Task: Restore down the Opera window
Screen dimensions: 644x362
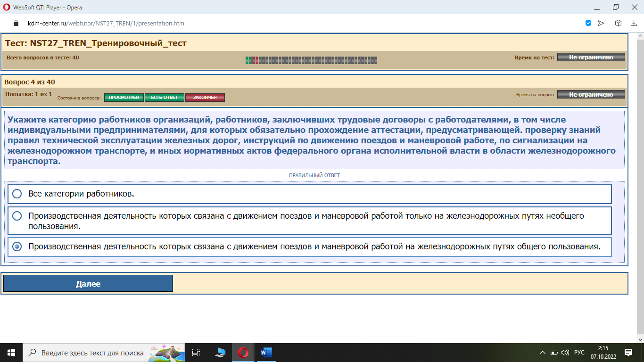Action: (x=615, y=7)
